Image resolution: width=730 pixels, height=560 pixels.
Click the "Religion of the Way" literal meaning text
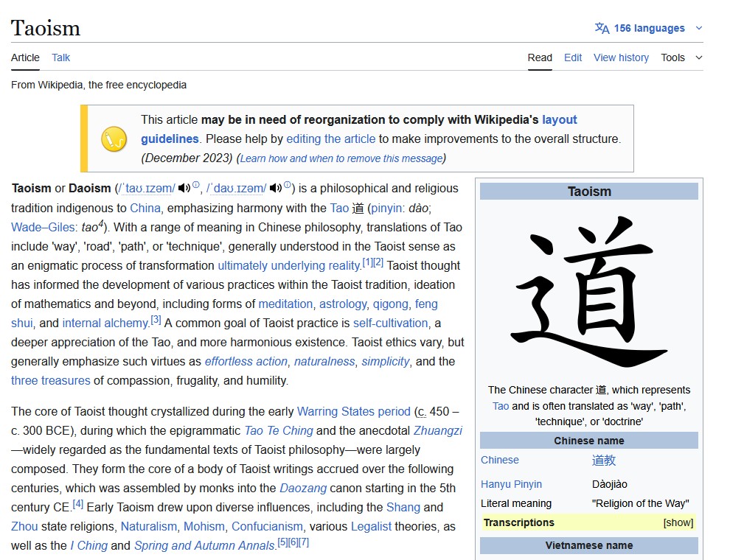(x=641, y=503)
